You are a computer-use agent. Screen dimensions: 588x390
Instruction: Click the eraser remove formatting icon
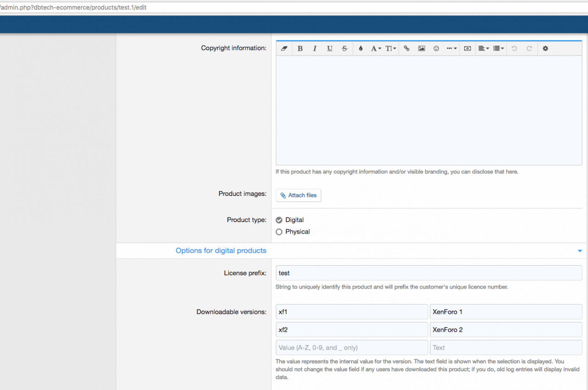click(284, 49)
